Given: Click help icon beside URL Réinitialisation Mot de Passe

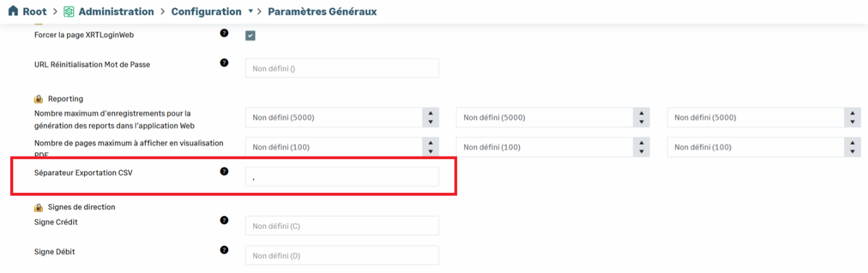Looking at the screenshot, I should pos(224,63).
